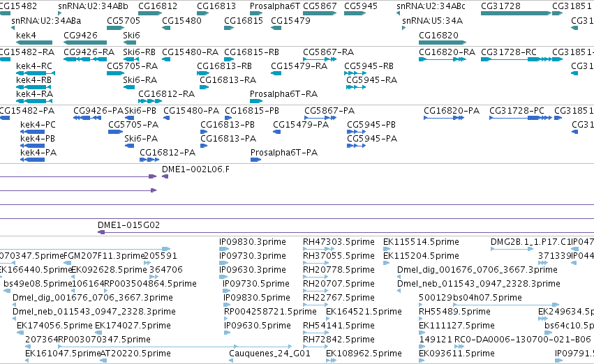Select the kek4-PC protein label

[38, 125]
